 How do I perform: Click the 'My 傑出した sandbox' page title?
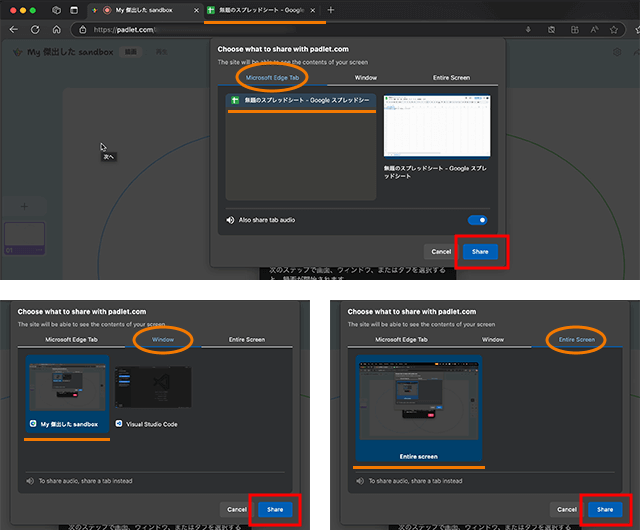coord(70,52)
